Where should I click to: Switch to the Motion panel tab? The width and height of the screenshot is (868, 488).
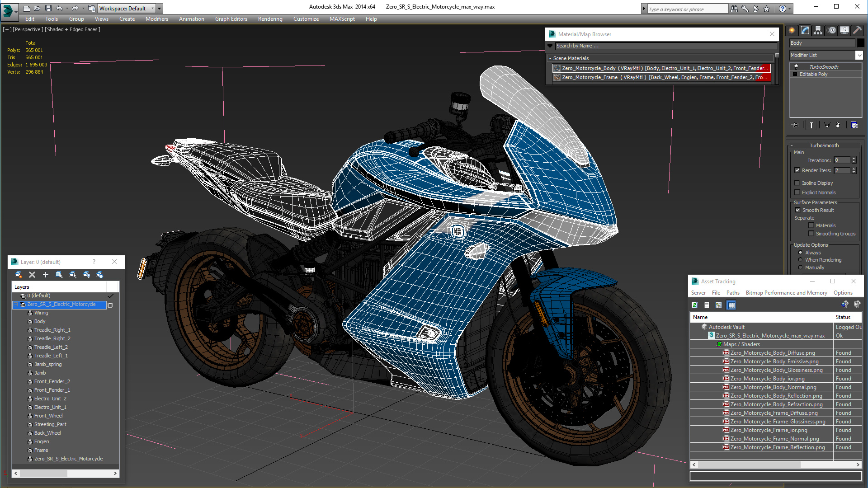831,30
